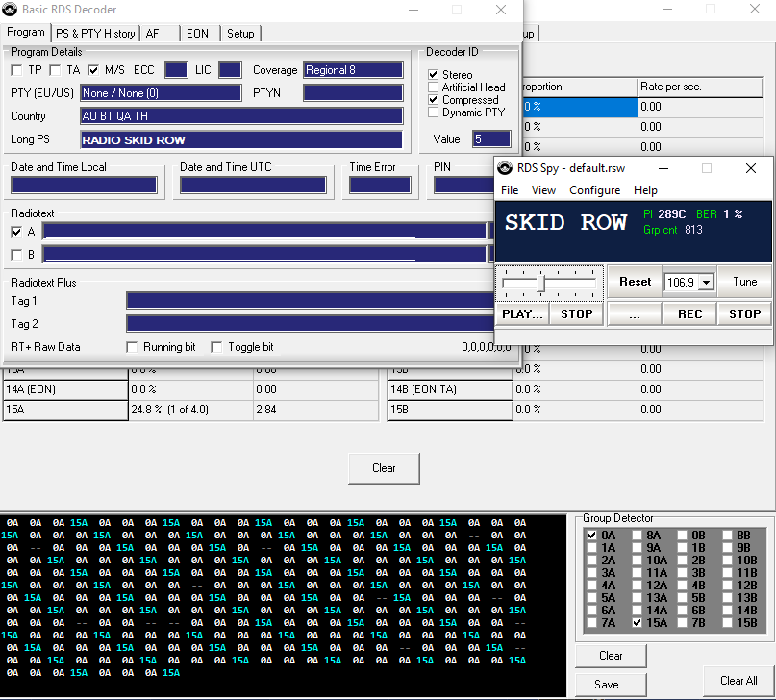Screen dimensions: 776x700
Task: Tick the Radiotext B checkbox
Action: tap(17, 255)
